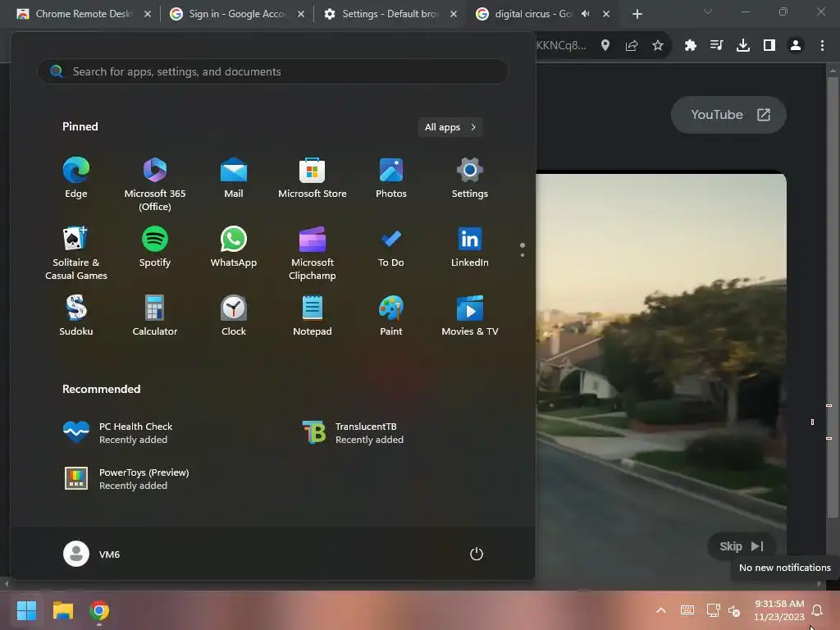Click the page vertical scrollbar

(x=832, y=297)
